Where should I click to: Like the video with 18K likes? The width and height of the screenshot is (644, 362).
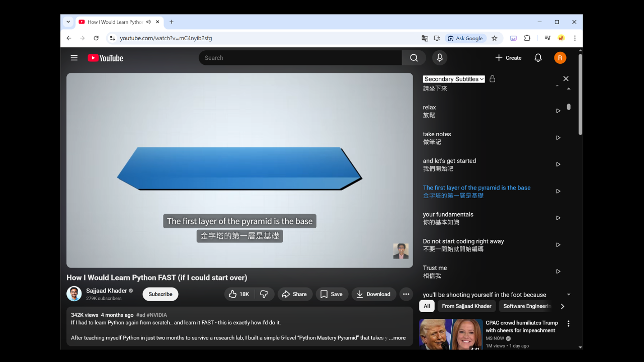pos(239,294)
